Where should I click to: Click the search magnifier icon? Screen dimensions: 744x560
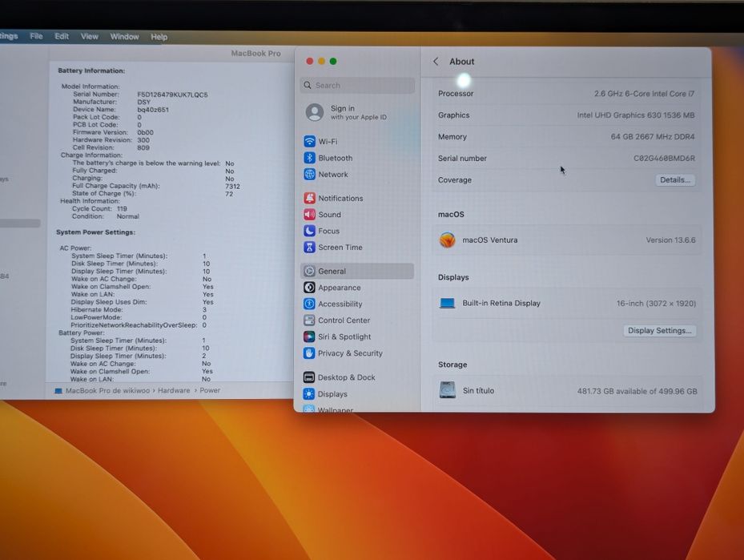tap(308, 86)
